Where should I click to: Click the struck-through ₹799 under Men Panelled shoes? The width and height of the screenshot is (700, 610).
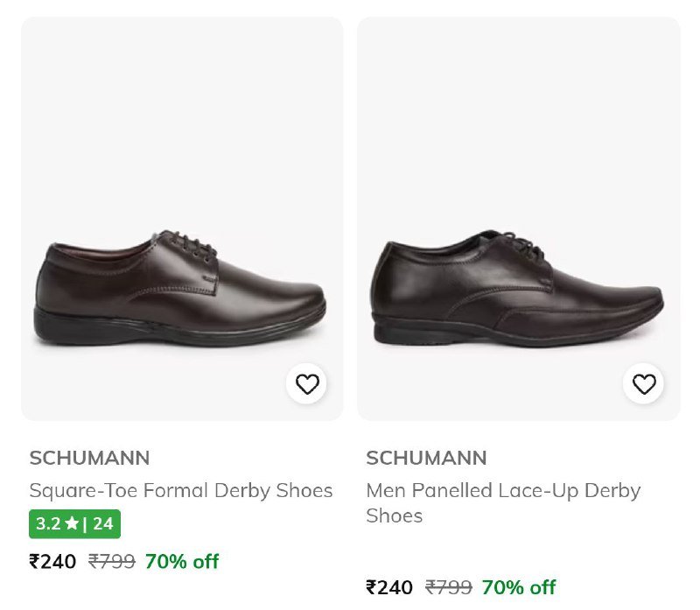point(449,587)
